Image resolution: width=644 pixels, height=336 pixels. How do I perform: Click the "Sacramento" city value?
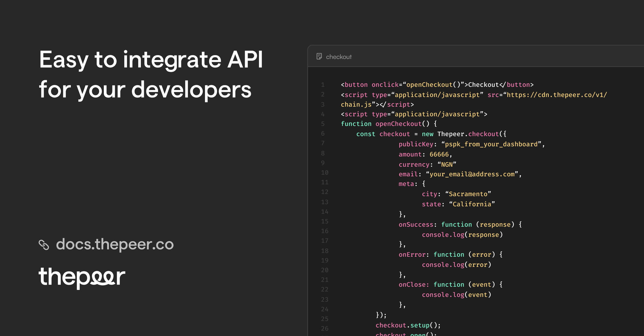click(x=468, y=194)
